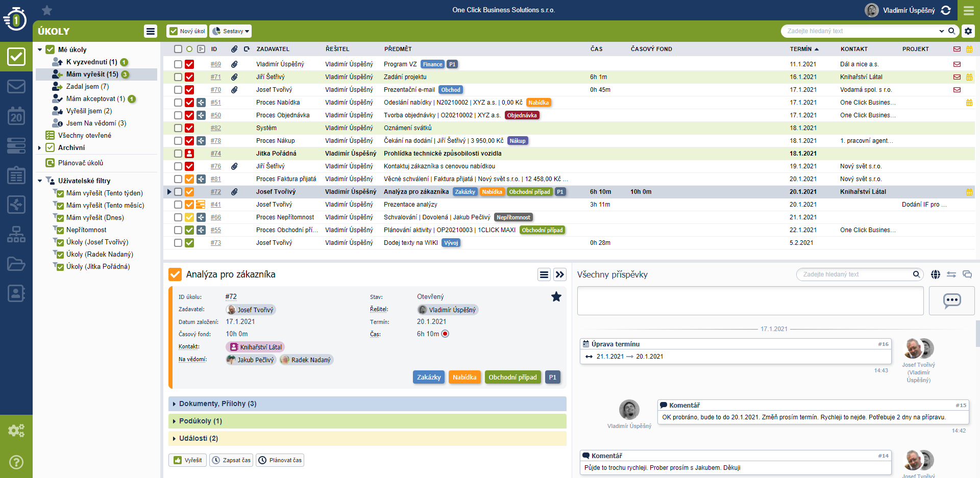The width and height of the screenshot is (980, 478).
Task: Check the row checkbox for task #55
Action: click(178, 230)
